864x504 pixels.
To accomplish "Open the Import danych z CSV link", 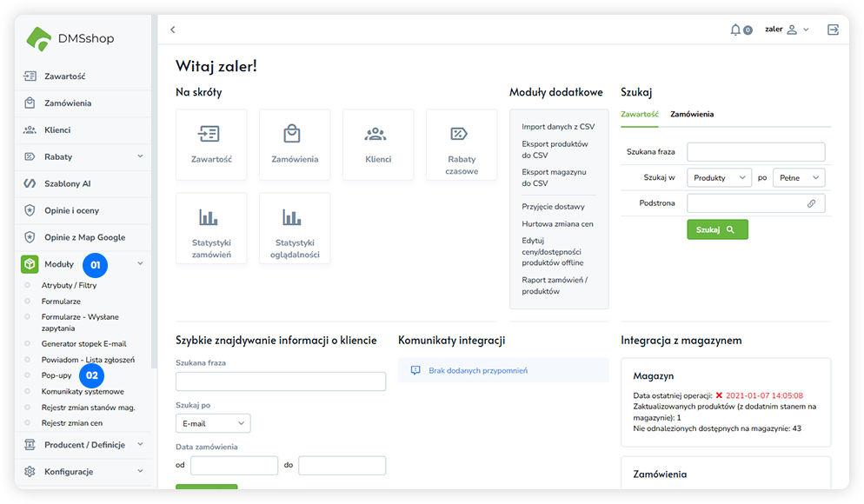I will 558,127.
